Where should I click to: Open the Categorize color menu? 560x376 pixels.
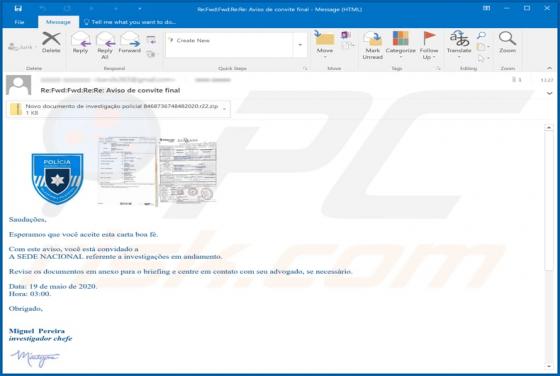[400, 45]
